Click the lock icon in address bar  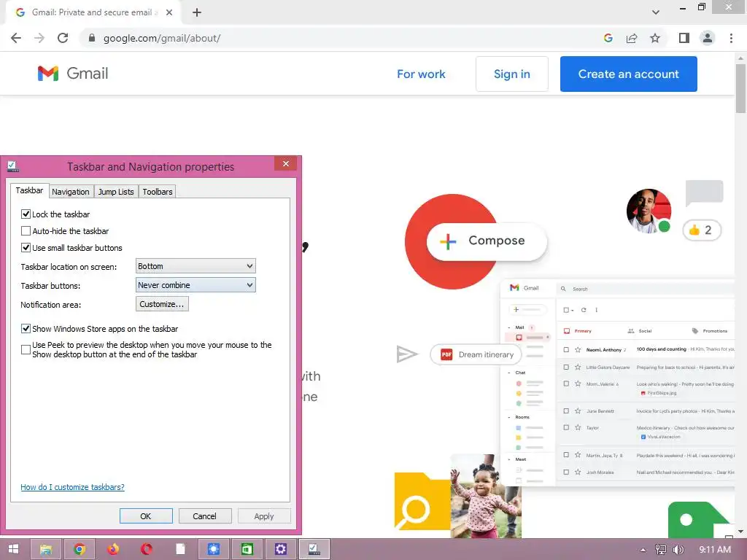92,38
